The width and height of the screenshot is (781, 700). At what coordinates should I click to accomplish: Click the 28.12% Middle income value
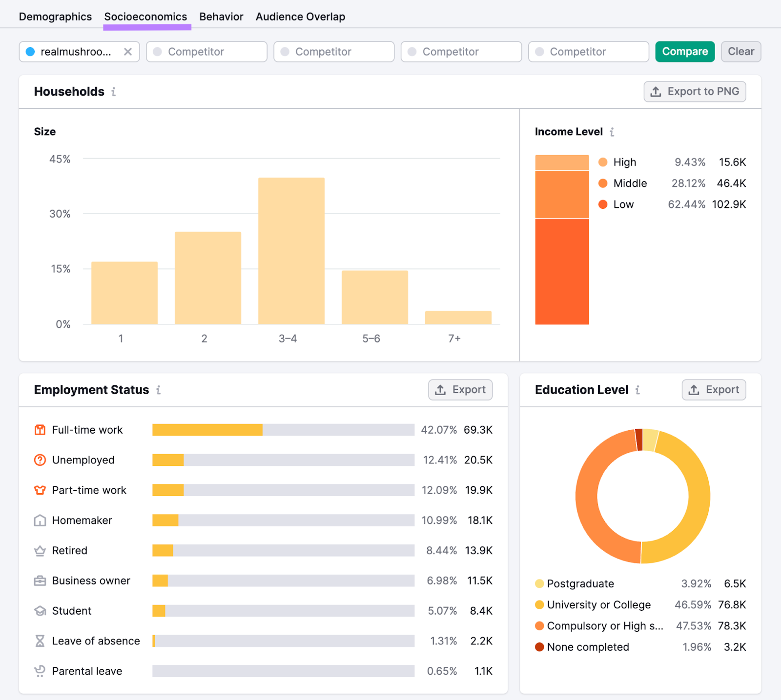point(688,183)
